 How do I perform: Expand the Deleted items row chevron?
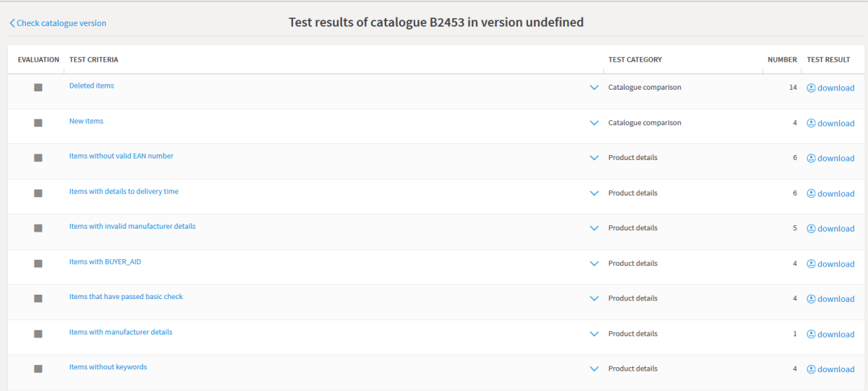pos(595,88)
